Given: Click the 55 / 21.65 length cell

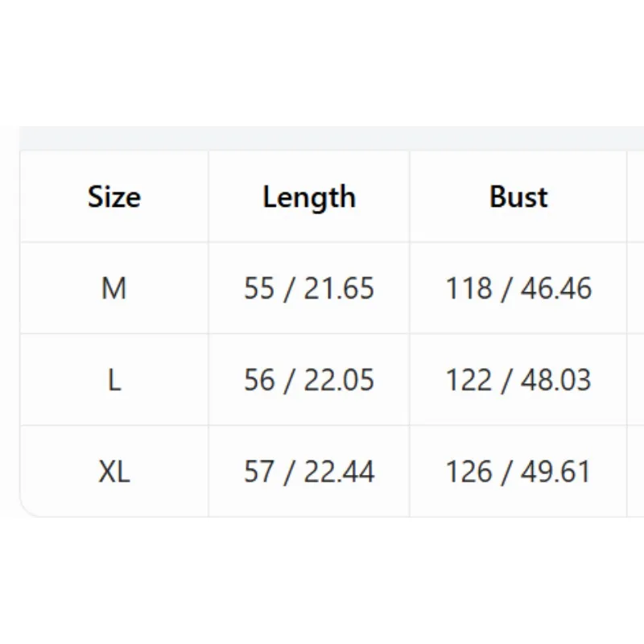Looking at the screenshot, I should tap(309, 288).
